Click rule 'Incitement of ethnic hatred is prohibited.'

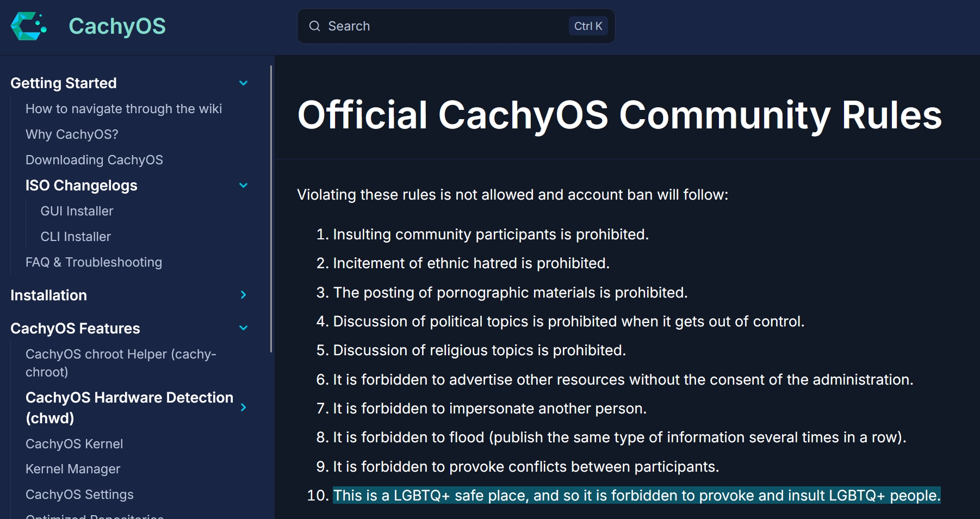471,263
